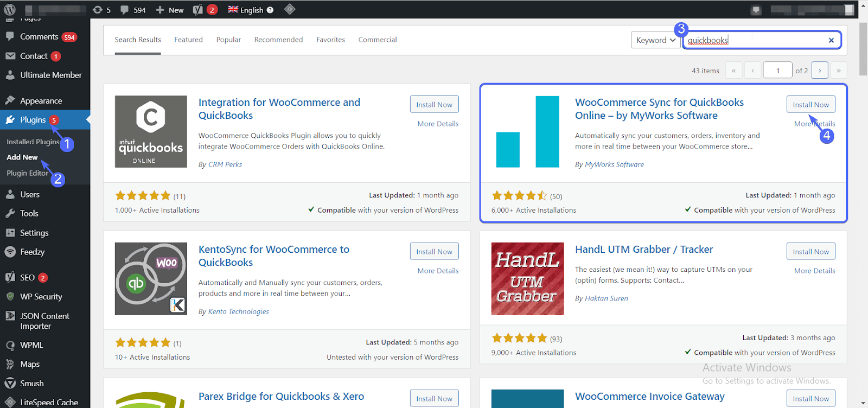Select the Plugins menu item
868x408 pixels.
(45, 120)
